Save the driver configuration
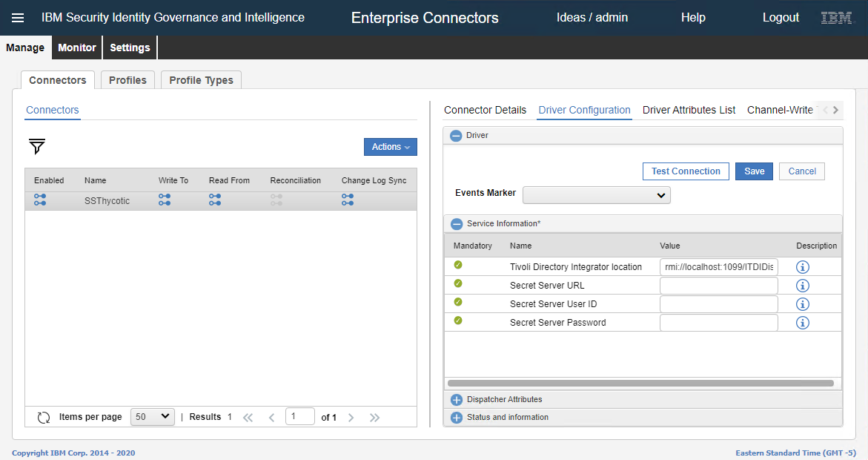Viewport: 868px width, 460px height. [754, 171]
